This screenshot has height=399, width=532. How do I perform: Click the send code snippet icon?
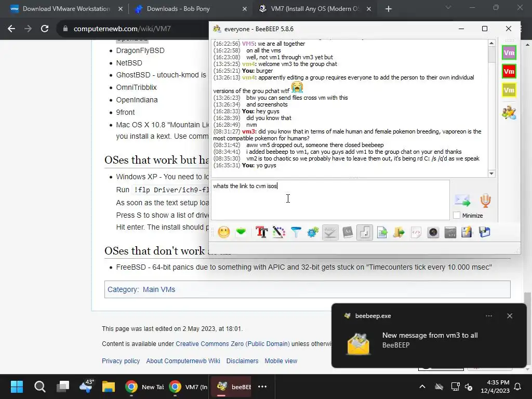click(416, 232)
